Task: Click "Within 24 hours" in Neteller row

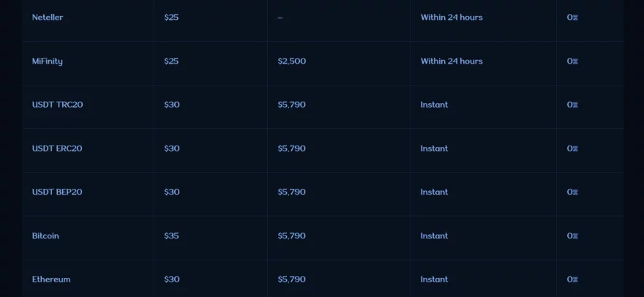Action: pyautogui.click(x=452, y=18)
